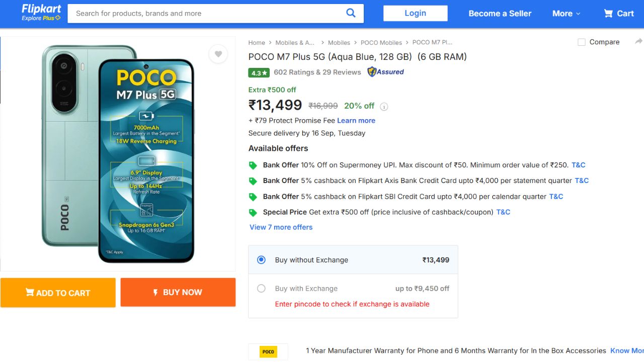Click the struck-through ₹16,999 price

click(323, 106)
